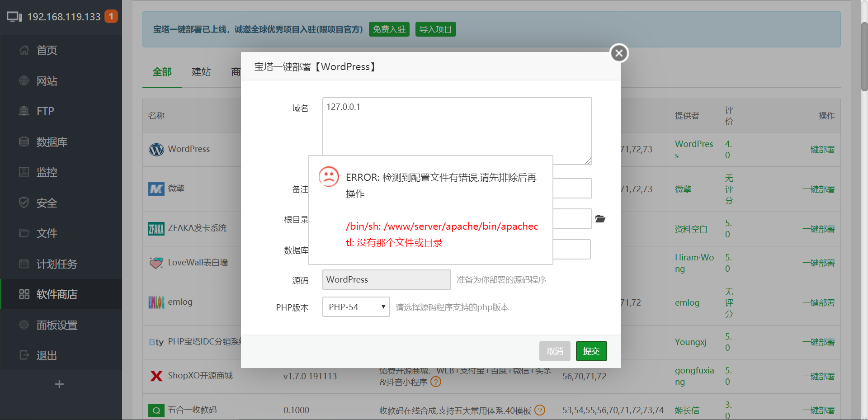Click the LoveWall heart icon in list
The width and height of the screenshot is (868, 420).
click(156, 263)
